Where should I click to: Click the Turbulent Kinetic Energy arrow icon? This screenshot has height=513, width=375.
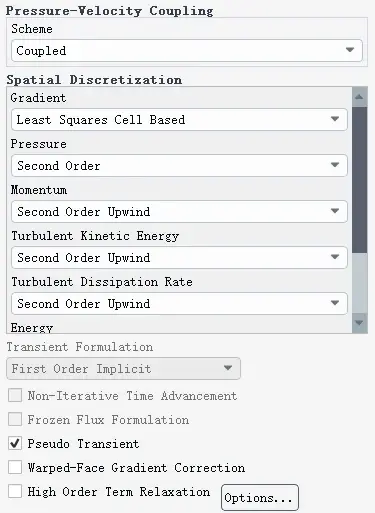click(335, 257)
